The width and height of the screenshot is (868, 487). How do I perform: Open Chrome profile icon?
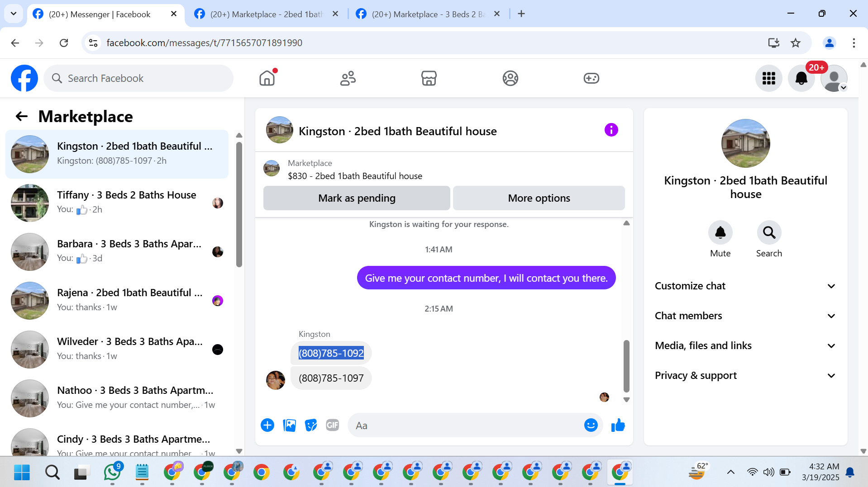tap(830, 43)
